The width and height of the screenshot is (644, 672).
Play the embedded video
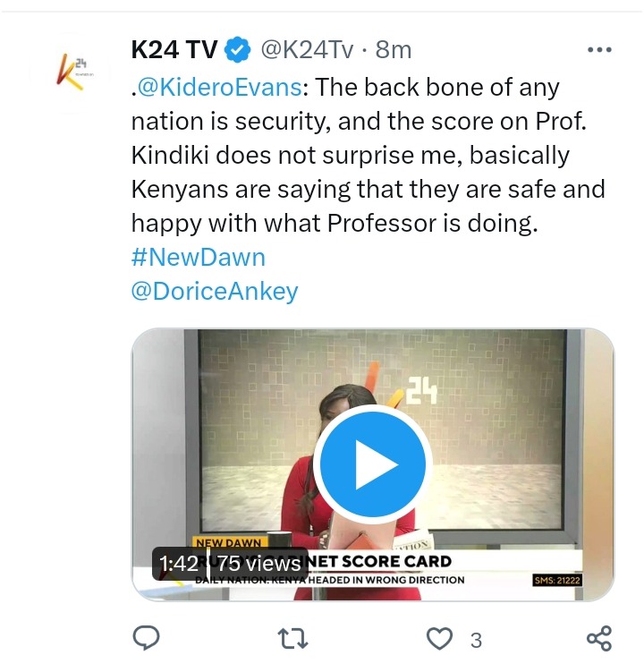pos(373,464)
